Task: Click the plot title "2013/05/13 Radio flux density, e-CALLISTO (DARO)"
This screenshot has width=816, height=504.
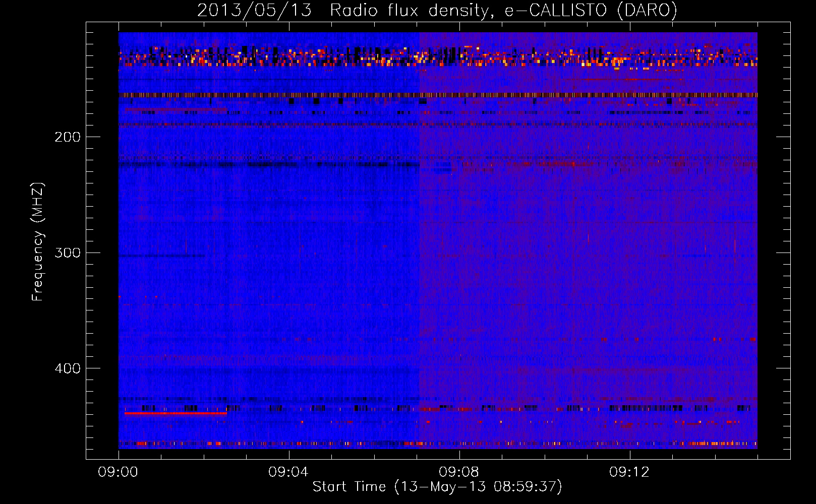Action: point(437,11)
